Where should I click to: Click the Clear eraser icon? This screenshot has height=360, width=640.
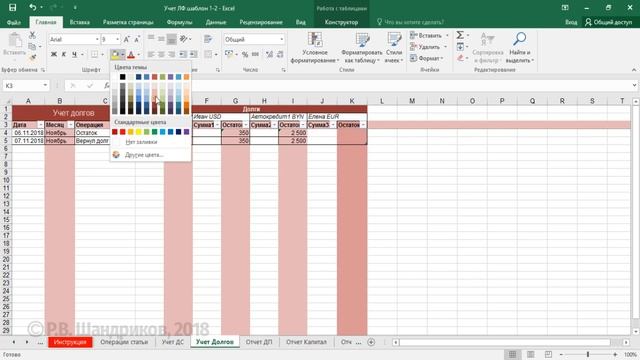point(460,58)
